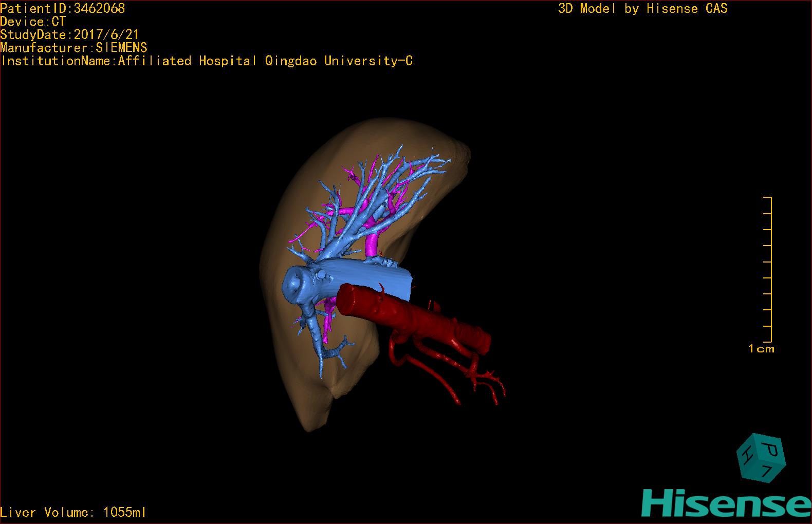Viewport: 812px width, 524px height.
Task: Click the 'PatientID:3462068' overlay text
Action: 63,8
